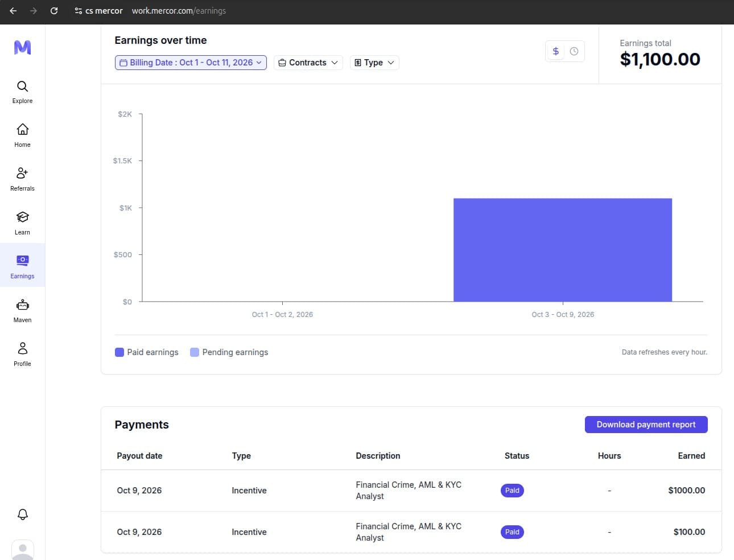Click the Earned column header
The width and height of the screenshot is (734, 560).
tap(691, 456)
